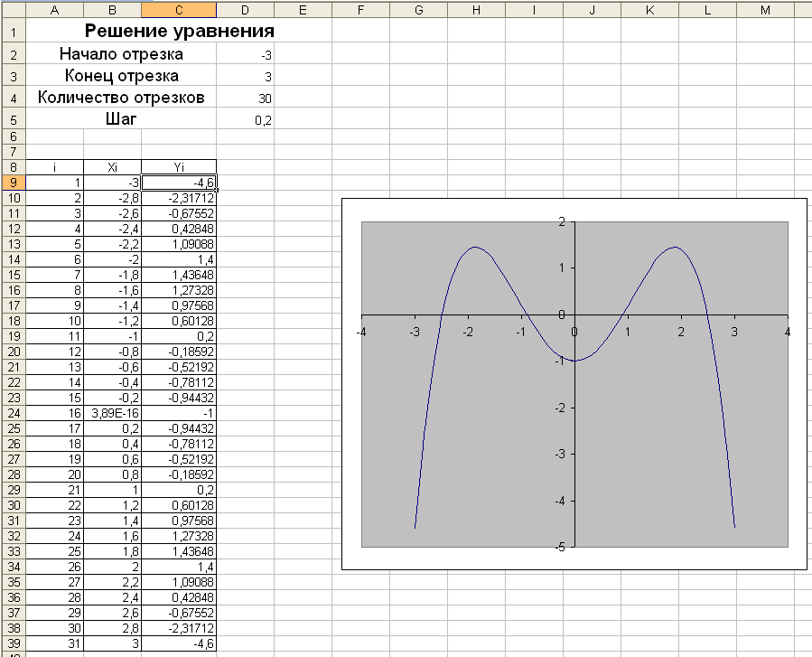The width and height of the screenshot is (812, 657).
Task: Click the chart's vertical axis label 2
Action: [562, 221]
